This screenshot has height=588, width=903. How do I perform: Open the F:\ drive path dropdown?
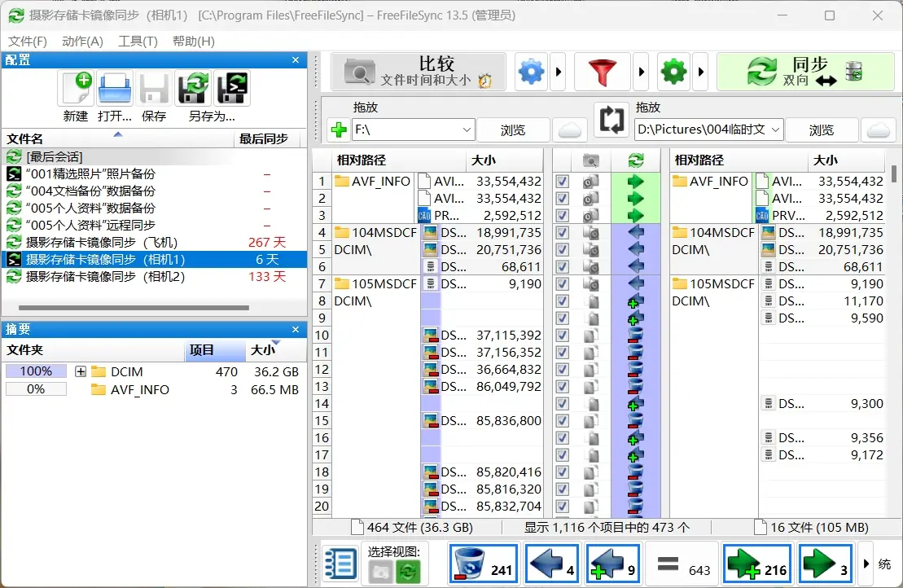tap(468, 129)
